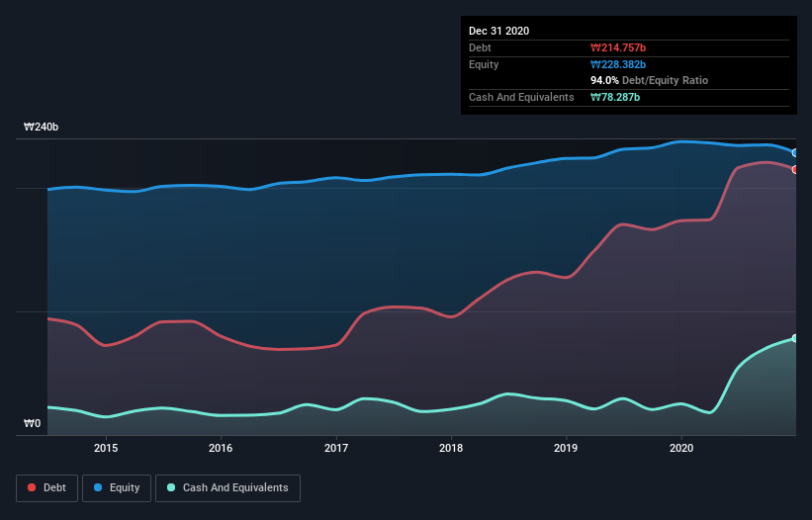This screenshot has width=812, height=520.
Task: Click the ₩214.757b debt value
Action: 618,48
